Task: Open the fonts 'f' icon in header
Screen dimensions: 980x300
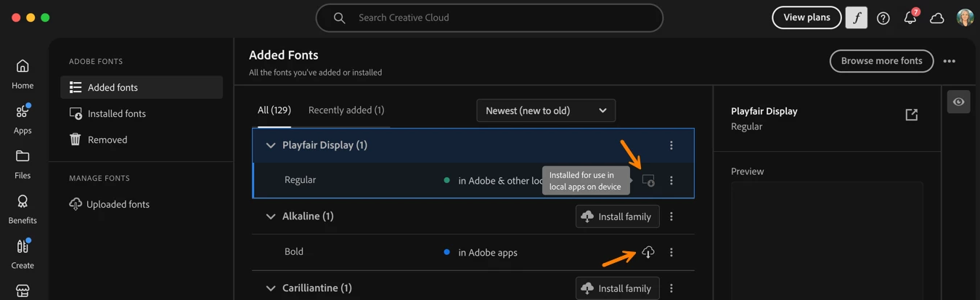Action: 857,17
